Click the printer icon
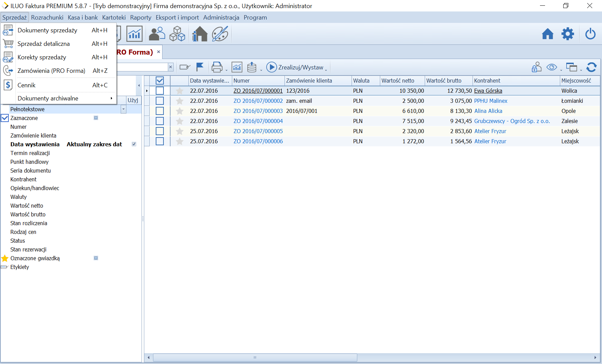The width and height of the screenshot is (602, 364). click(217, 67)
